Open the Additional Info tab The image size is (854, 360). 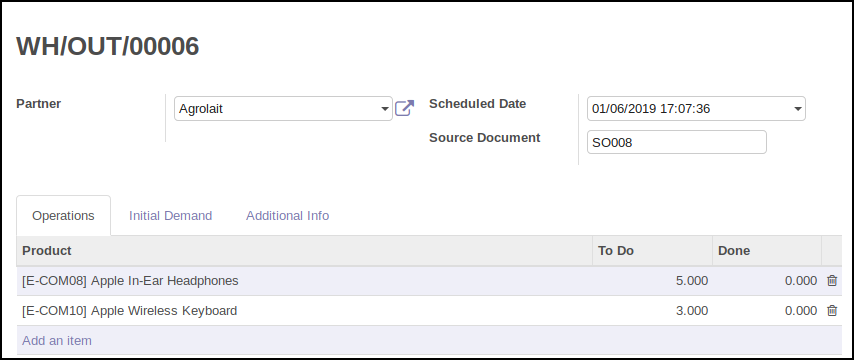click(x=288, y=216)
